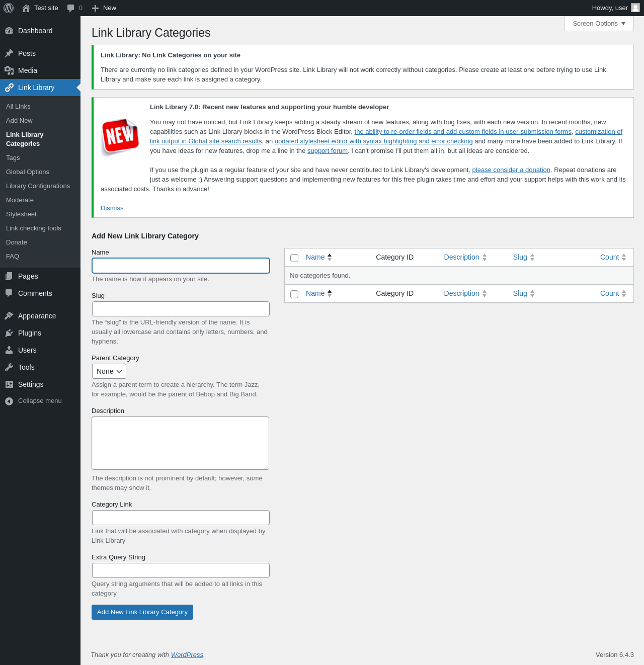The width and height of the screenshot is (644, 665).
Task: Tick select-all checkbox in table header
Action: click(x=294, y=258)
